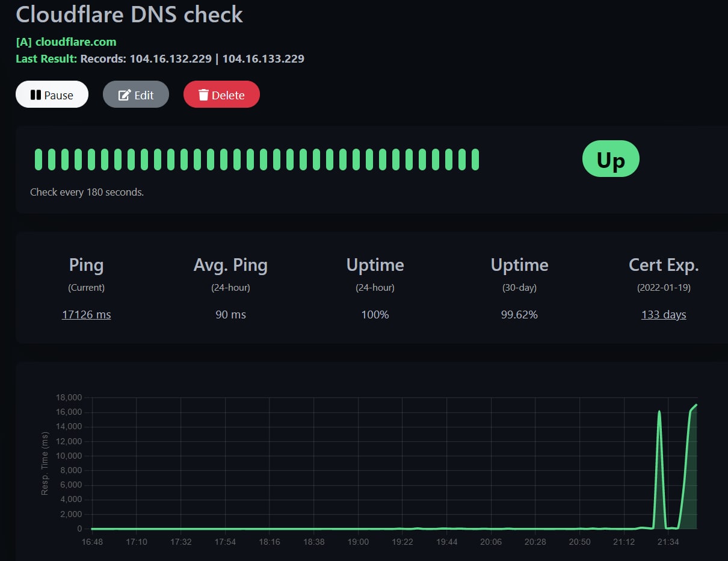Click the Check every 180 seconds text

tap(87, 193)
